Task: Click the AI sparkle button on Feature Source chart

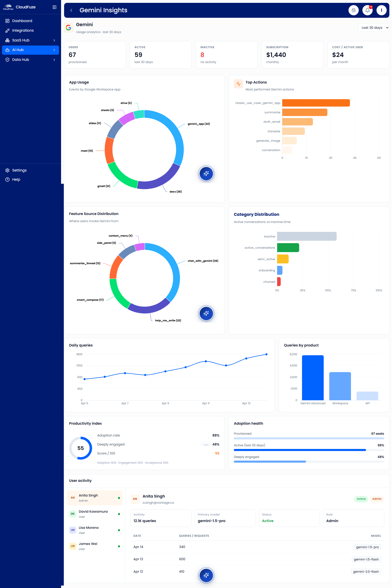Action: pyautogui.click(x=206, y=313)
